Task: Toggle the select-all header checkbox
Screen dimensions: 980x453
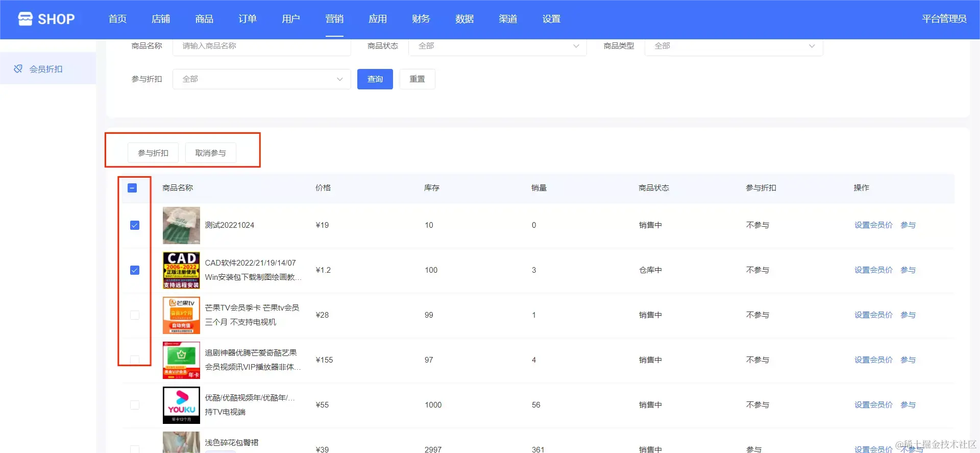Action: tap(132, 188)
